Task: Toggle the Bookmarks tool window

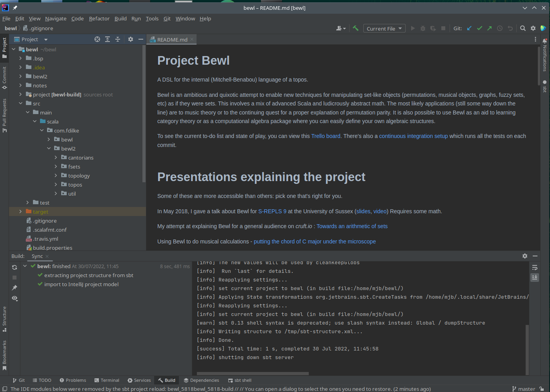Action: click(4, 355)
